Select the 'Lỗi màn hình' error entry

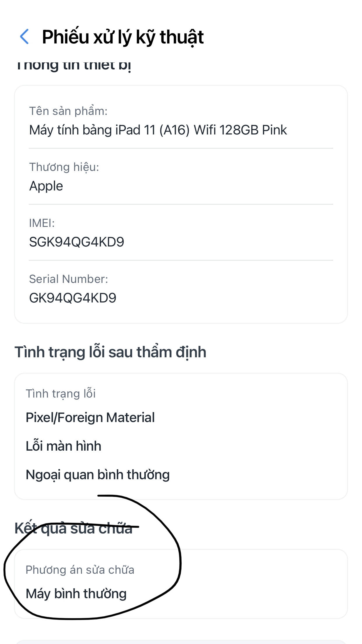64,446
